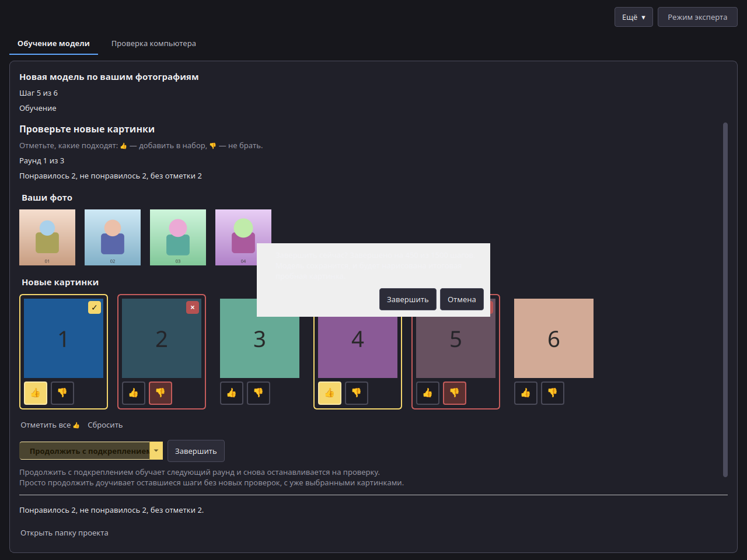Click the yellow checkmark badge on picture 1

coord(95,307)
